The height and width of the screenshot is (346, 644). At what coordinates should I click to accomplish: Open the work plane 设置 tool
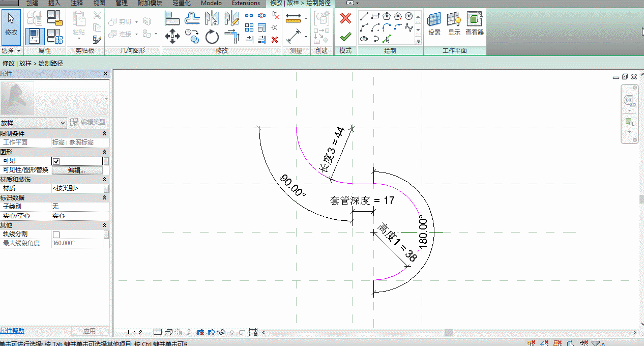click(434, 24)
